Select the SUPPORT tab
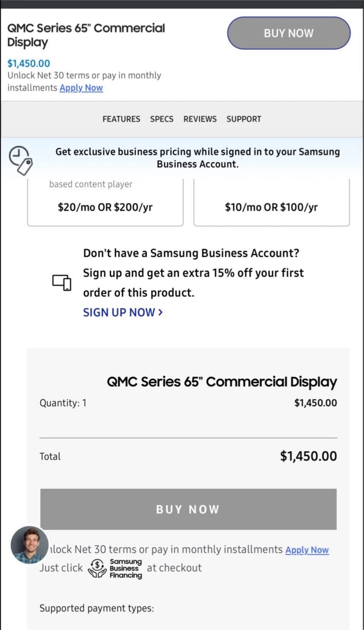The width and height of the screenshot is (364, 630). [243, 119]
